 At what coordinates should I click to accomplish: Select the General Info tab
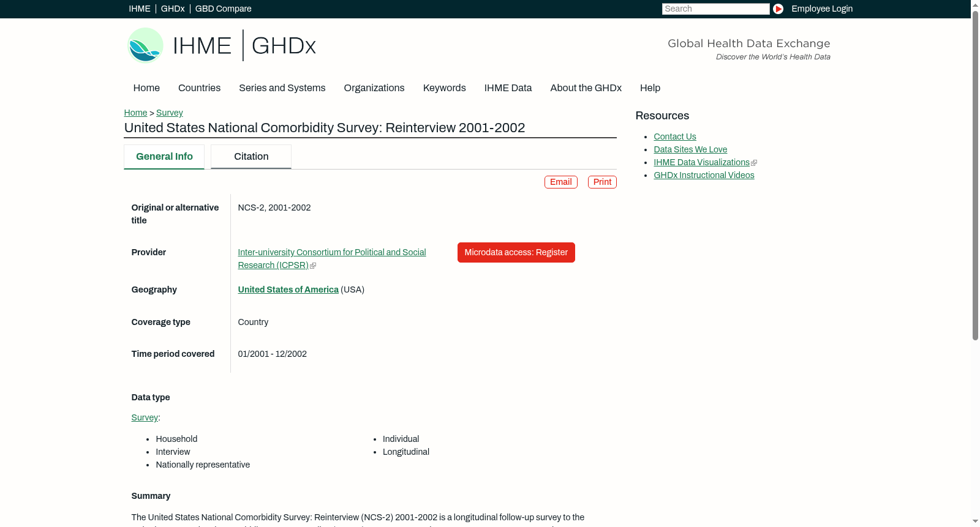pos(164,157)
